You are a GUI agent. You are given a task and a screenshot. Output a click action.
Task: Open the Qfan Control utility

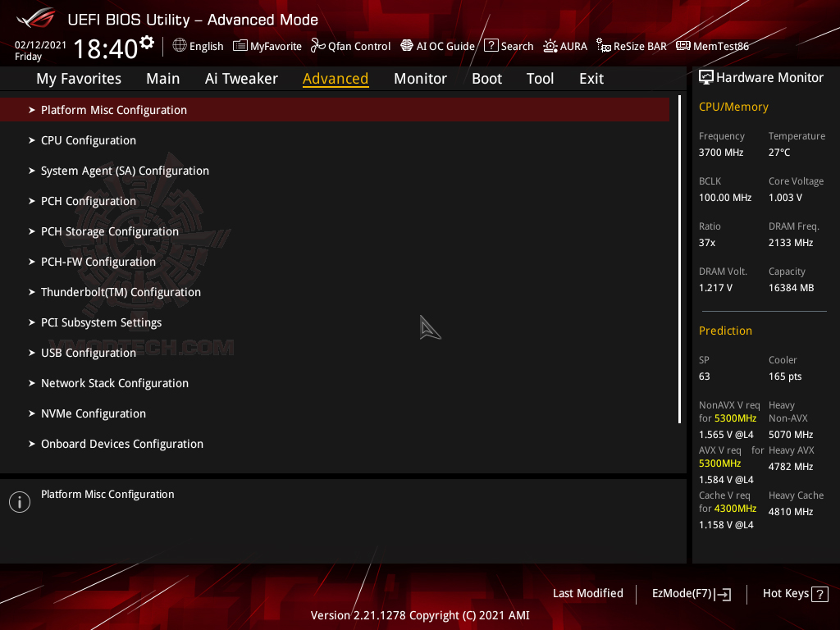coord(350,46)
